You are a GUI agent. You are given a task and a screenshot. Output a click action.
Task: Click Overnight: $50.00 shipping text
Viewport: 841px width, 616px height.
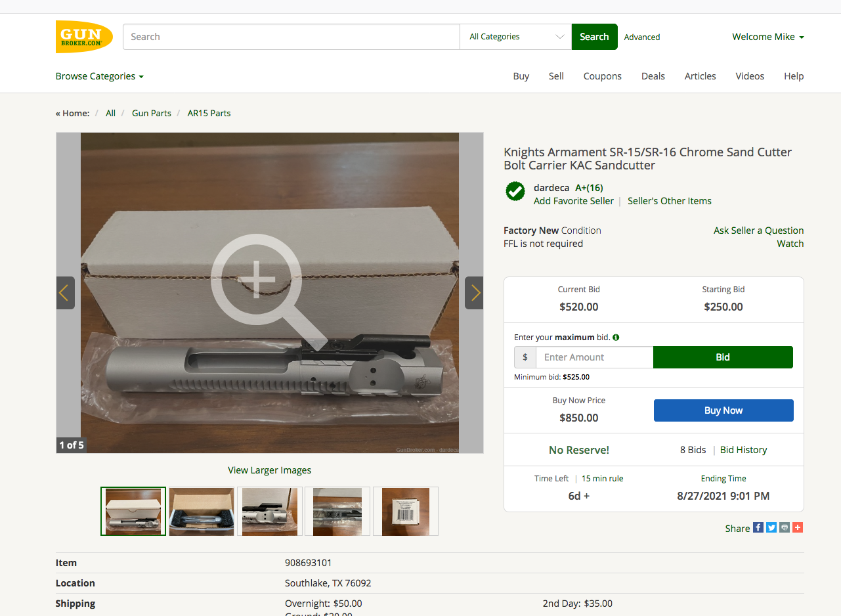[324, 604]
